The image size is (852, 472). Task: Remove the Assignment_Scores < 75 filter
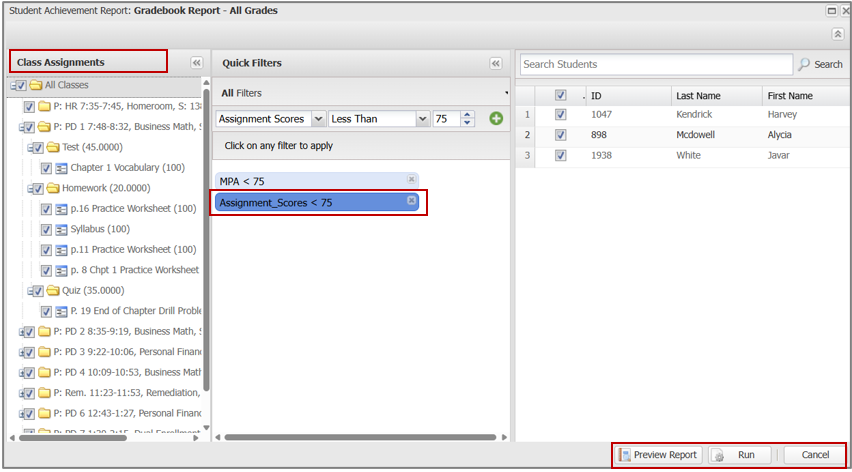tap(411, 201)
